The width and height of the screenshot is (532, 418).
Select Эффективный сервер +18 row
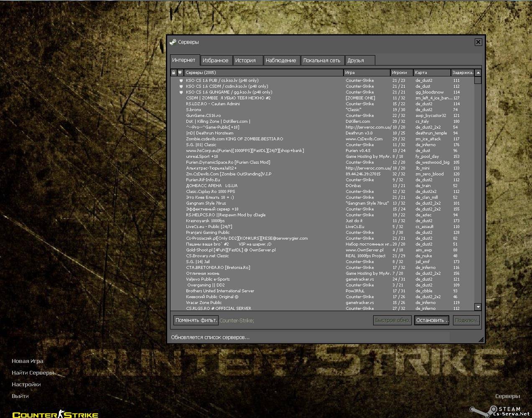tap(322, 209)
